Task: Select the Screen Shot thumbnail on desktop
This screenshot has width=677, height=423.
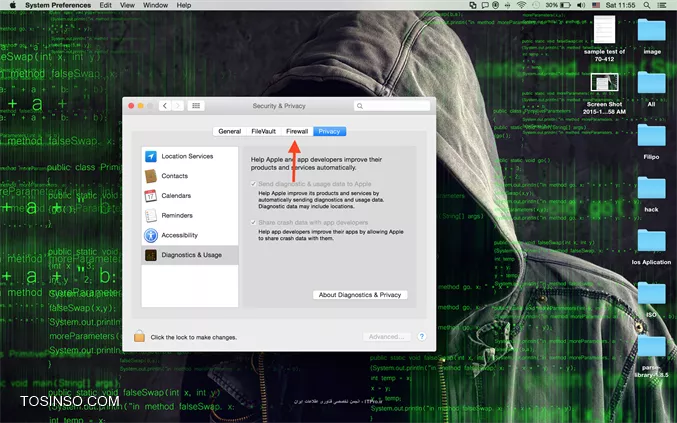Action: coord(604,82)
